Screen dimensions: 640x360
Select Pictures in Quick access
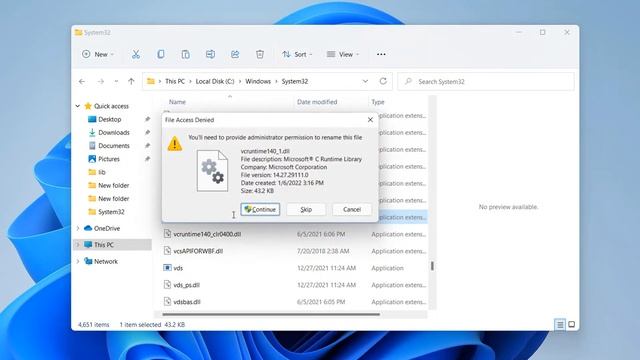click(x=109, y=159)
